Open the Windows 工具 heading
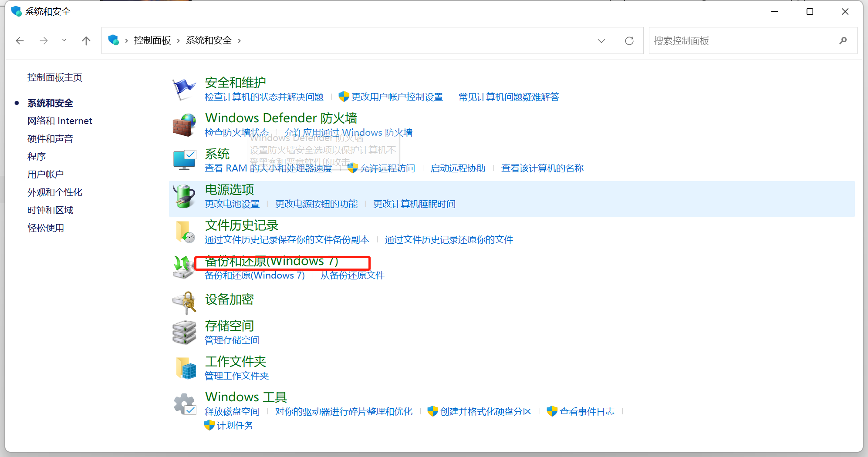Viewport: 868px width, 457px height. (x=246, y=397)
